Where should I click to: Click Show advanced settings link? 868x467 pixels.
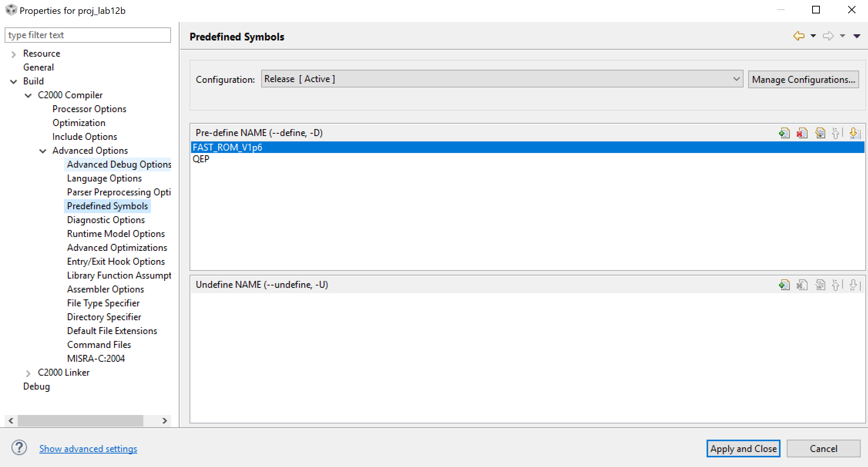tap(88, 449)
